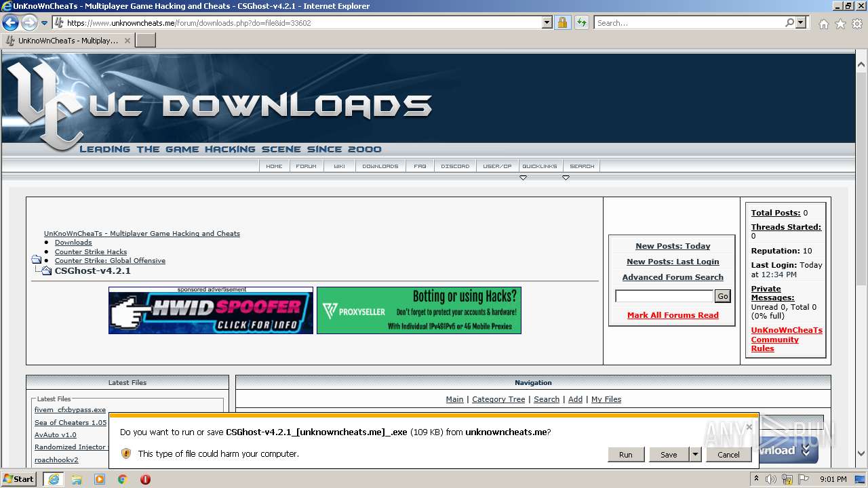Click the volume speaker tray icon
868x488 pixels.
click(x=771, y=479)
